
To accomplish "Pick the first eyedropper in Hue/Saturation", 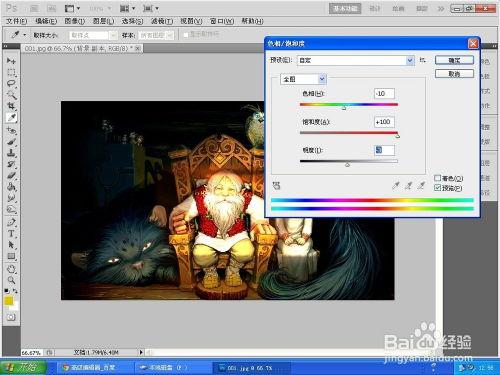I will (x=396, y=185).
